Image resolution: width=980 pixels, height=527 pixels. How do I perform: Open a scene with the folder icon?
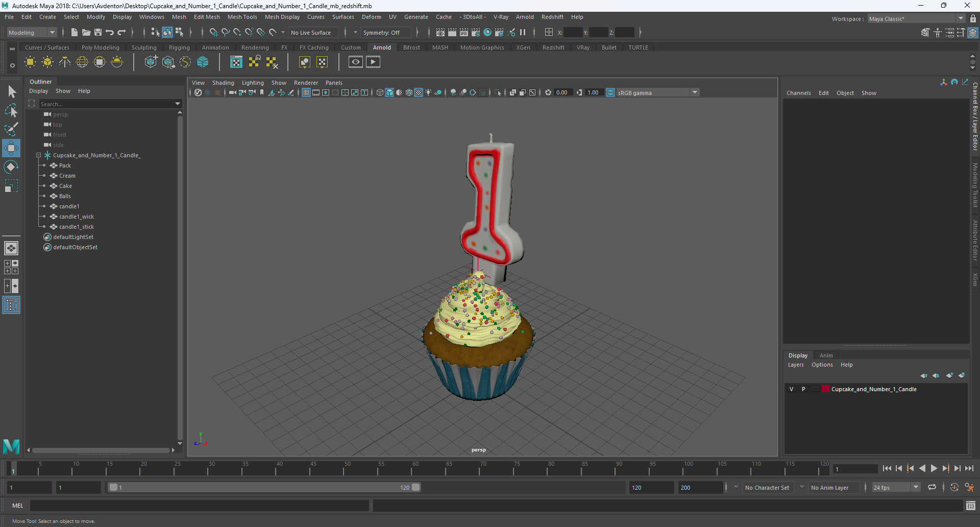86,32
